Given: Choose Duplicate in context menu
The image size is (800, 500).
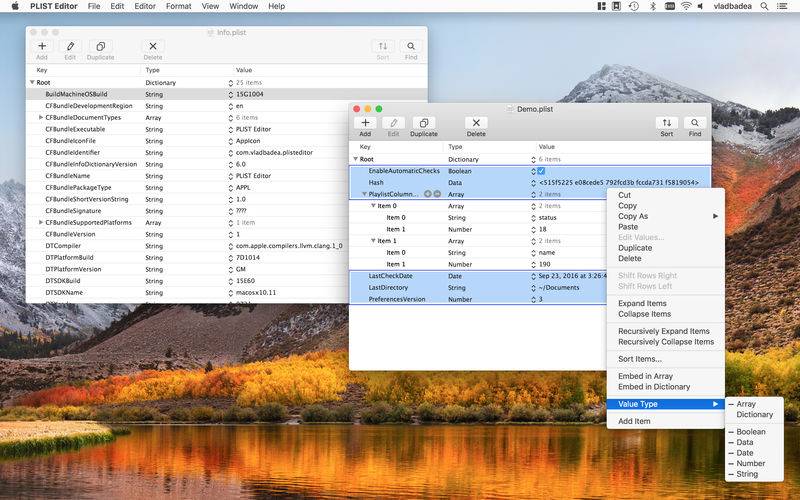Looking at the screenshot, I should click(665, 248).
